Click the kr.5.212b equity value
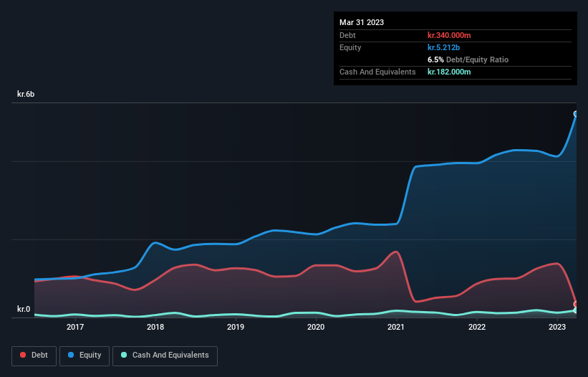 443,47
